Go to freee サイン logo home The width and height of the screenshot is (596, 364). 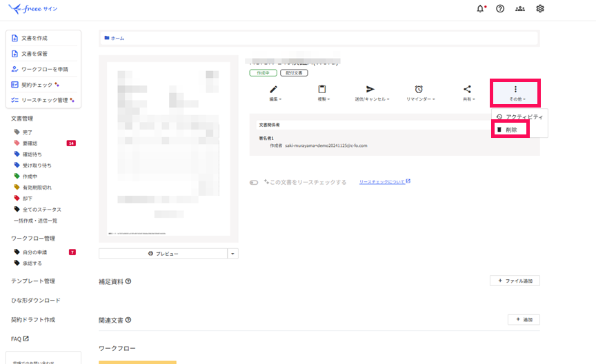tap(32, 9)
